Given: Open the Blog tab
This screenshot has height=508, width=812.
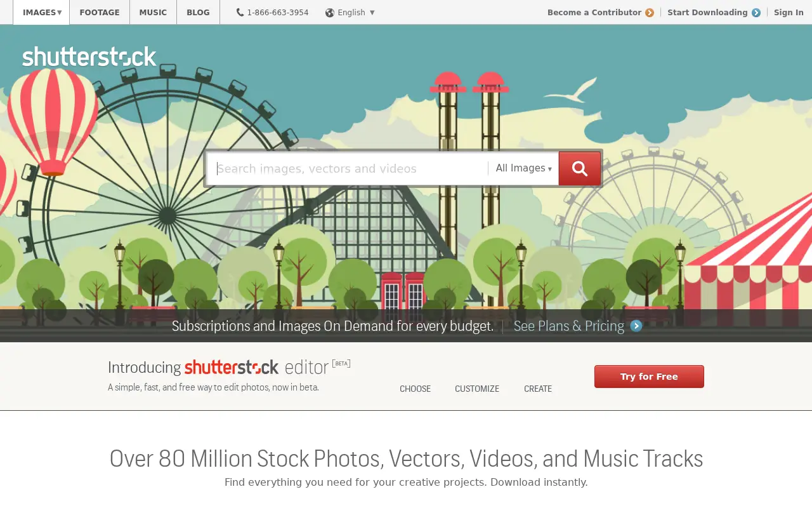Looking at the screenshot, I should coord(198,12).
